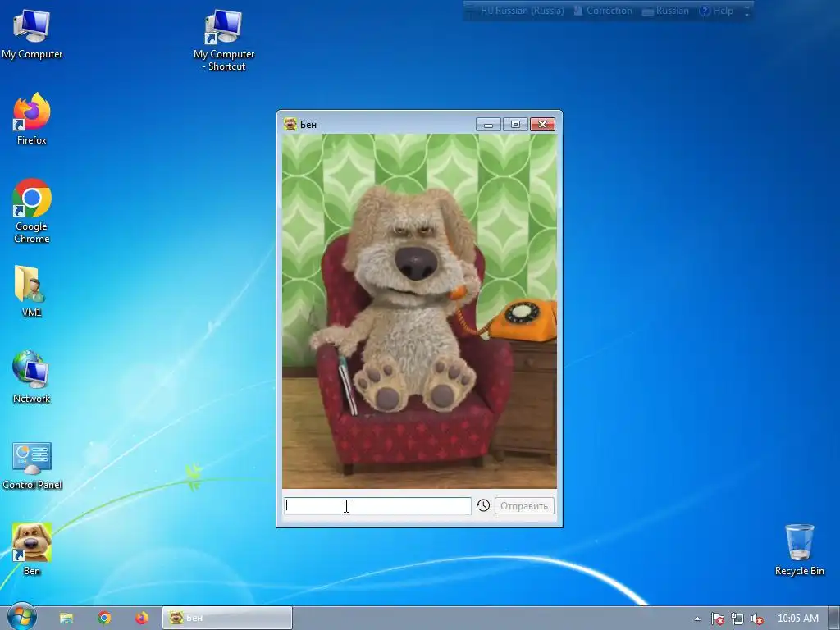840x630 pixels.
Task: Maximize the Бен window
Action: pos(515,125)
